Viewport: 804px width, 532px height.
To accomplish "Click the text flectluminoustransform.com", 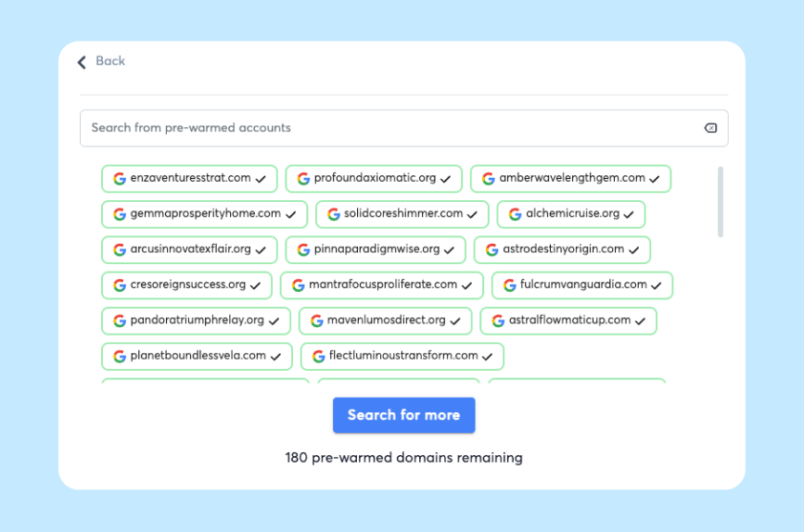I will click(403, 355).
